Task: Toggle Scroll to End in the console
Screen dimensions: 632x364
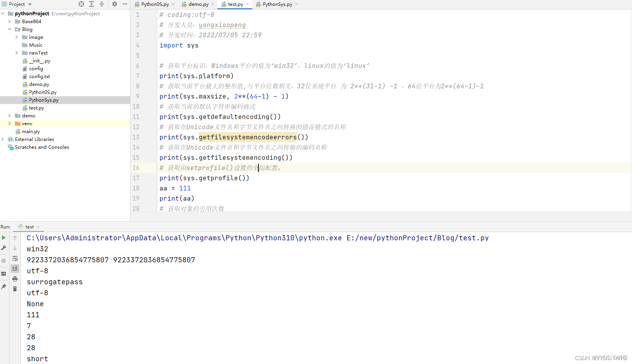Action: [15, 268]
